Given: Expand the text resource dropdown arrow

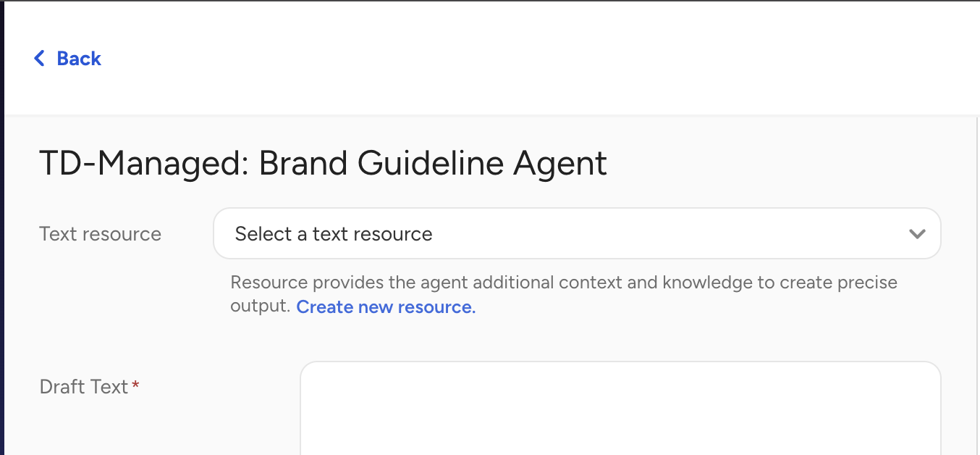Looking at the screenshot, I should click(917, 234).
